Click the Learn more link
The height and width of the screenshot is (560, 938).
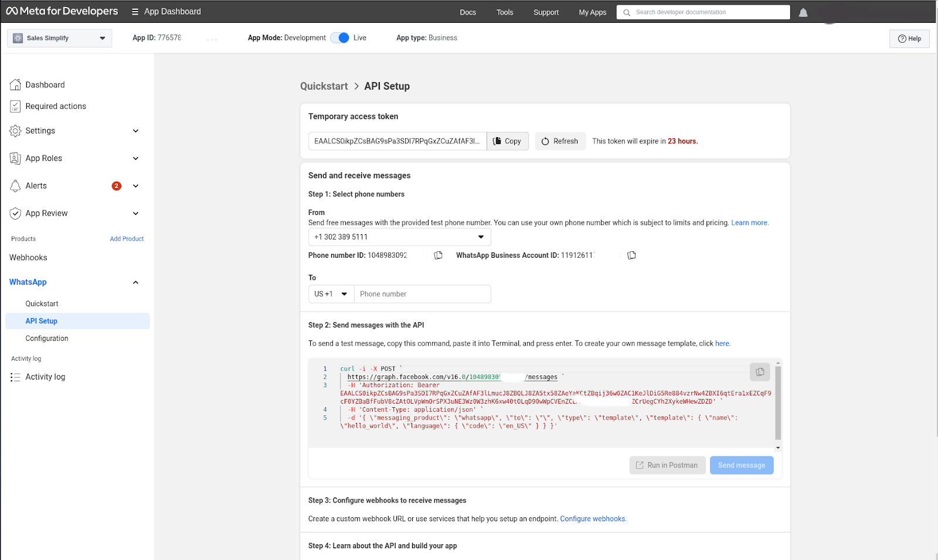click(x=749, y=223)
